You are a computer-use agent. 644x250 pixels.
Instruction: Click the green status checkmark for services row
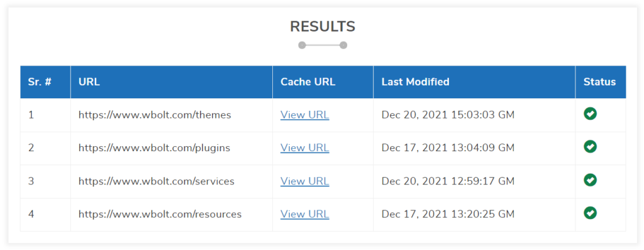click(x=590, y=180)
